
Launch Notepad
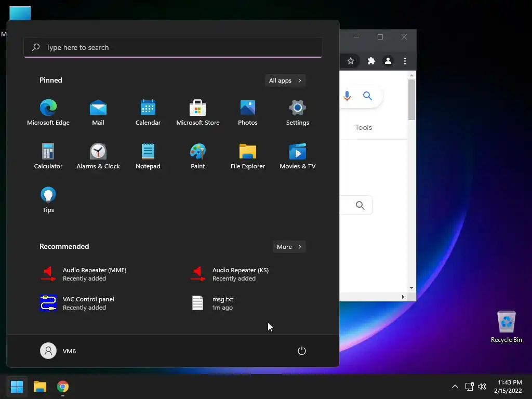click(x=148, y=156)
